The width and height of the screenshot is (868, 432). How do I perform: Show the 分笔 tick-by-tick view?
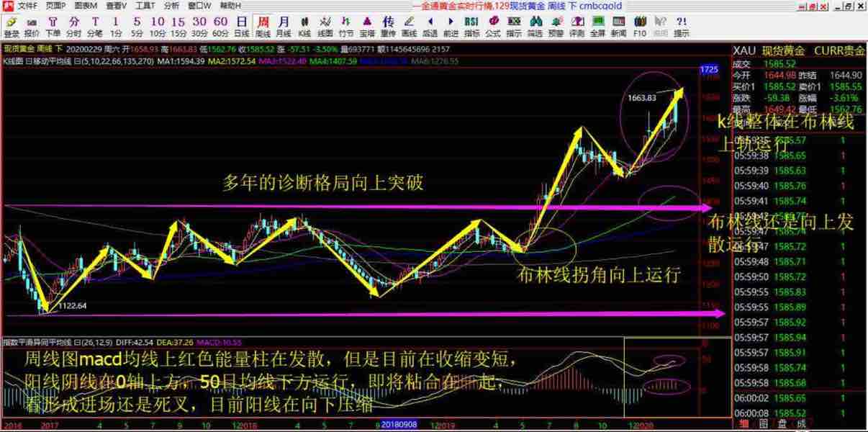[94, 27]
